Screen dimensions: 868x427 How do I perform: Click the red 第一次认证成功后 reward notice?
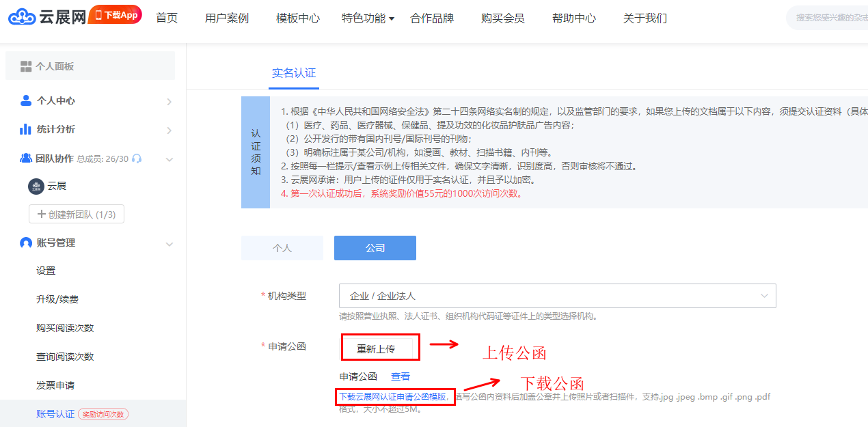[402, 193]
